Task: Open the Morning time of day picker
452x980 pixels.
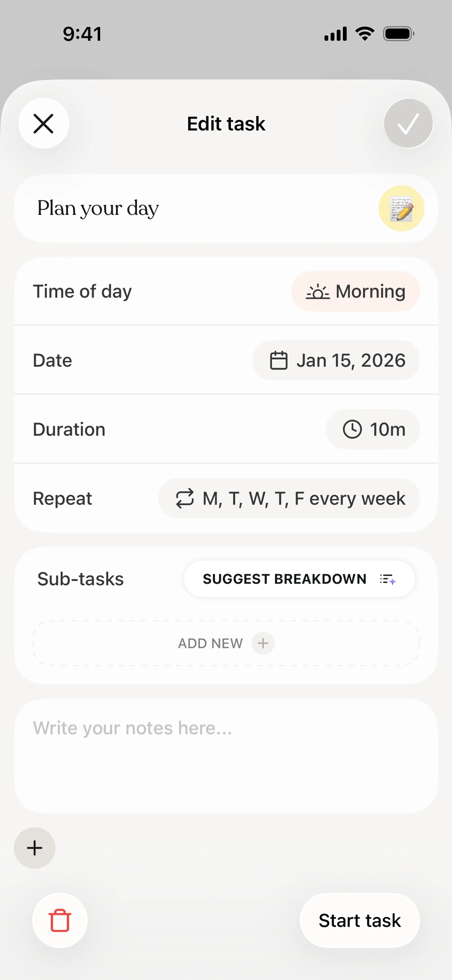Action: (x=355, y=292)
